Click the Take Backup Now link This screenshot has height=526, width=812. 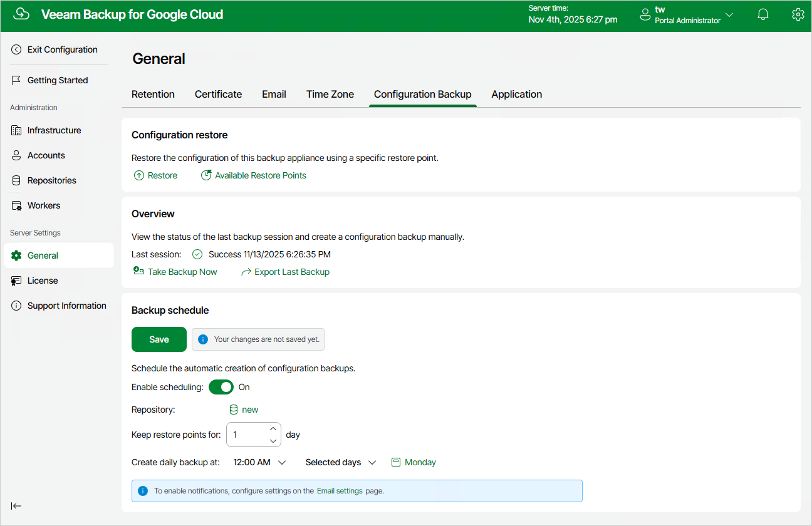[182, 272]
